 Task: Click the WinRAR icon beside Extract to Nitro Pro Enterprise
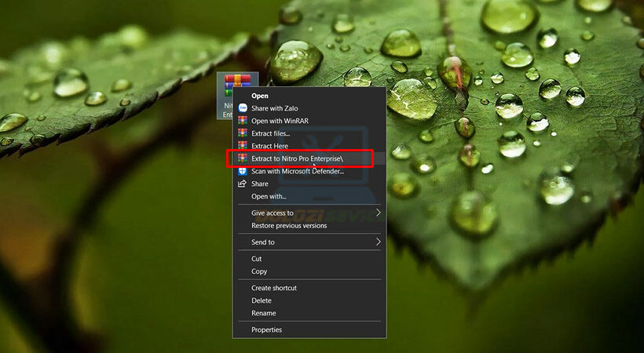tap(243, 158)
